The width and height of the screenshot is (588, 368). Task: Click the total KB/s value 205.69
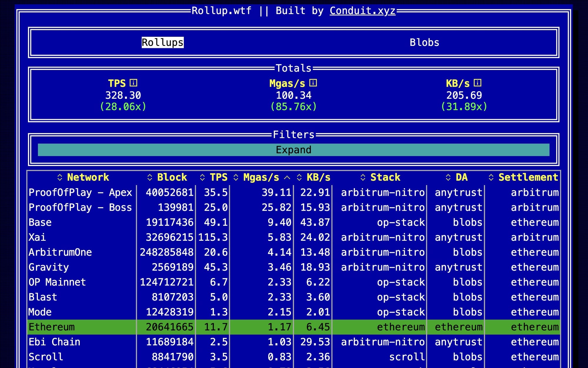point(464,95)
